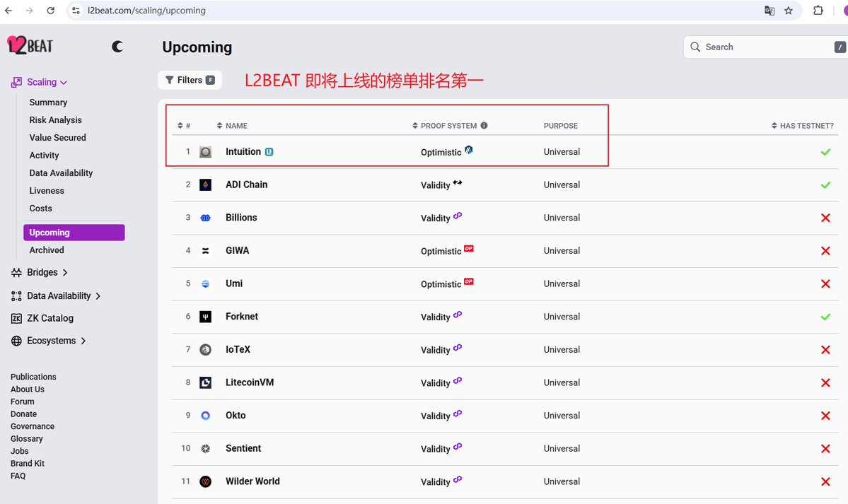Click the Intuition project logo icon

coord(205,152)
